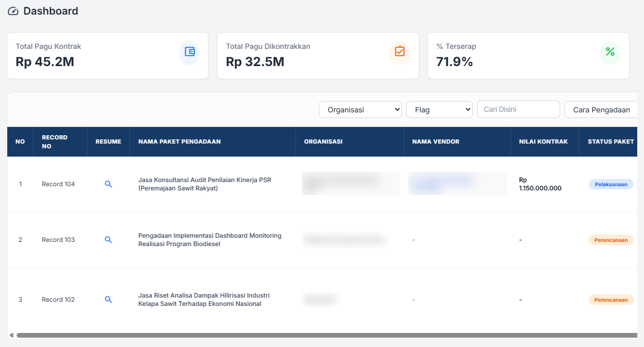Click Perencanaan badge in Record 103 row
Viewport: 644px width, 347px height.
(611, 240)
